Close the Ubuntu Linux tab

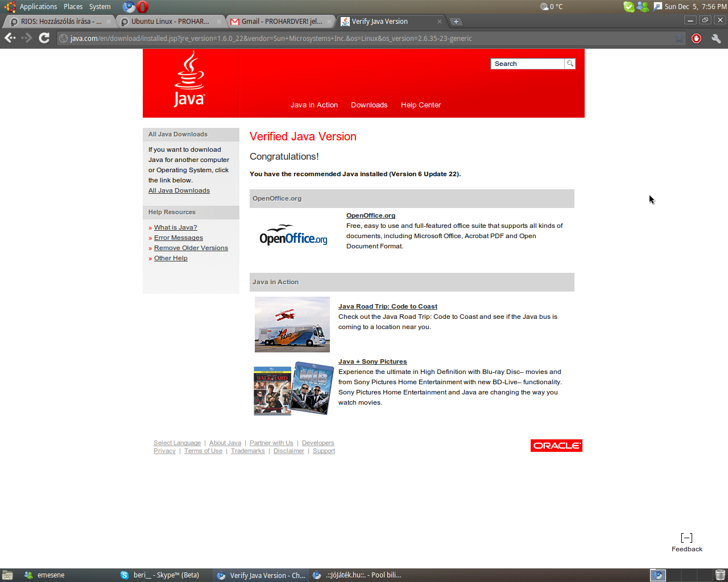[219, 22]
